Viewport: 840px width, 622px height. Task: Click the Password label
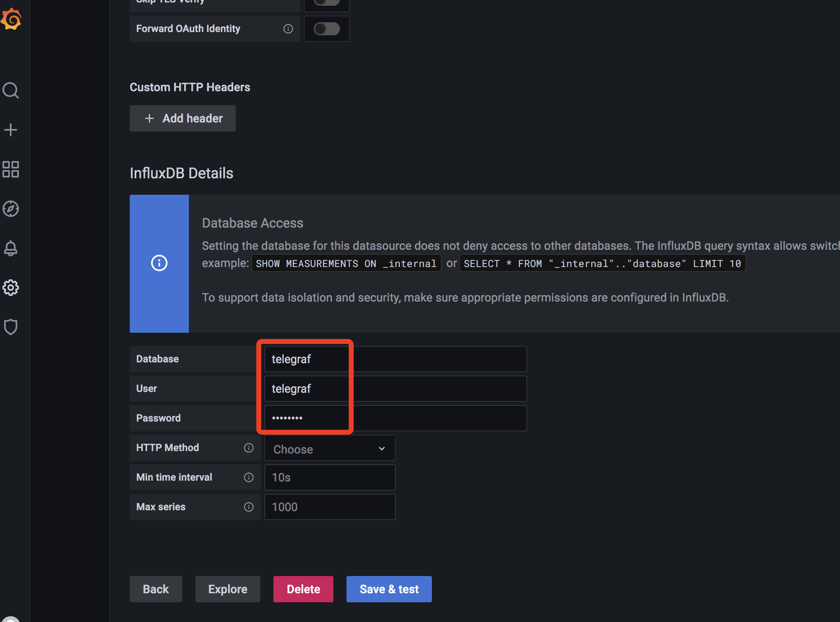tap(158, 418)
